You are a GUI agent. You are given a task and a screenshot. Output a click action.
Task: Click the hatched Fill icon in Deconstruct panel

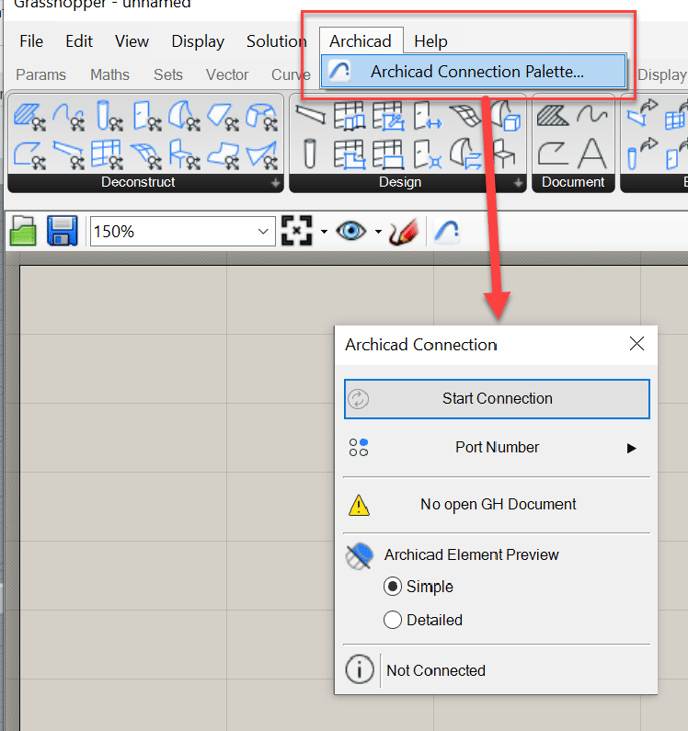tap(29, 116)
